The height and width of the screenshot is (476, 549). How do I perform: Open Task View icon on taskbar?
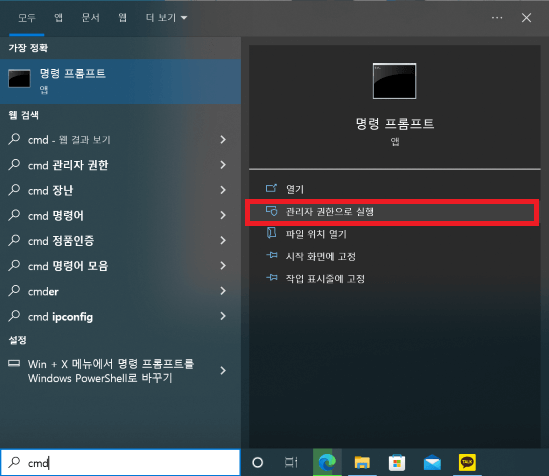pyautogui.click(x=291, y=462)
